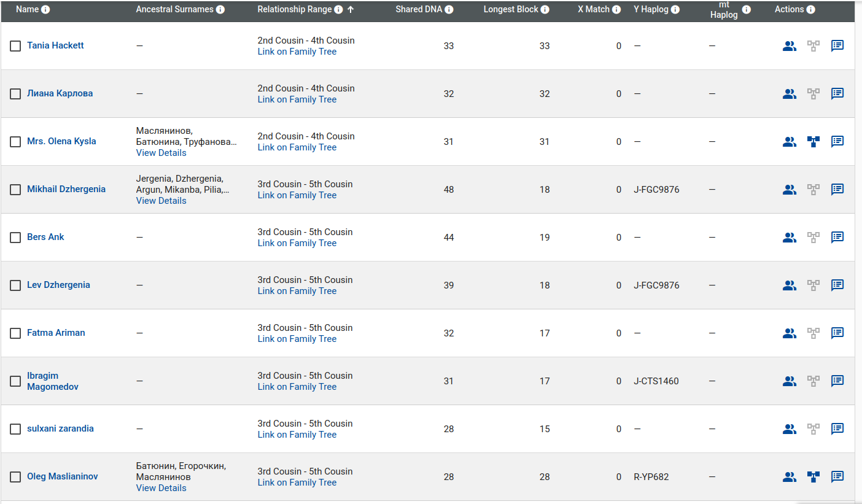Expand View Details for Mikhail Dzhergenia surnames

161,201
